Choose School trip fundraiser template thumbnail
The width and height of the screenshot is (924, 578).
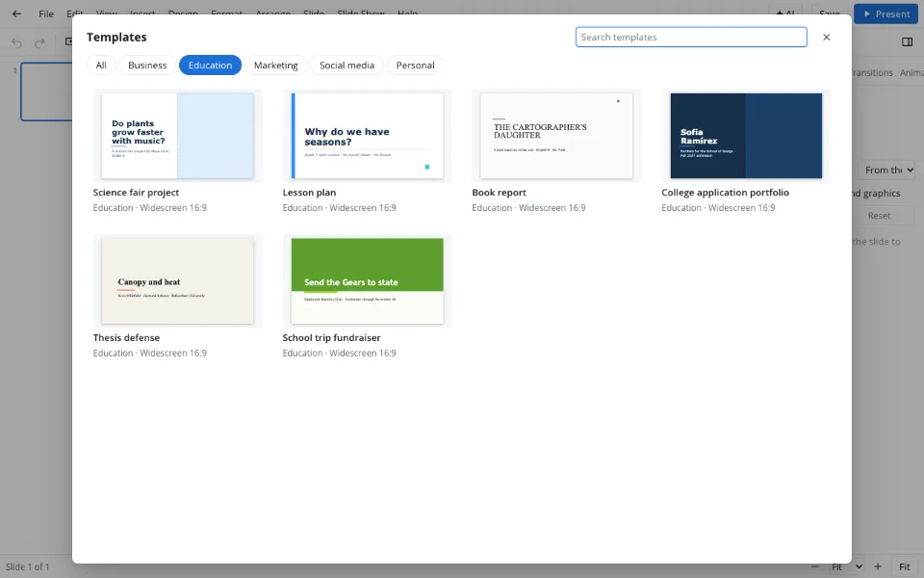(x=367, y=280)
